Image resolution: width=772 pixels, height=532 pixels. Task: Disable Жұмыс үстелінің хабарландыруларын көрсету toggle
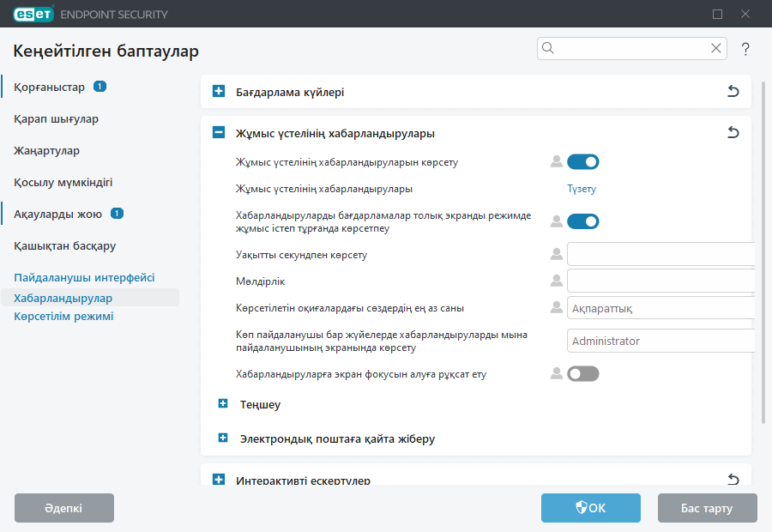(x=583, y=161)
